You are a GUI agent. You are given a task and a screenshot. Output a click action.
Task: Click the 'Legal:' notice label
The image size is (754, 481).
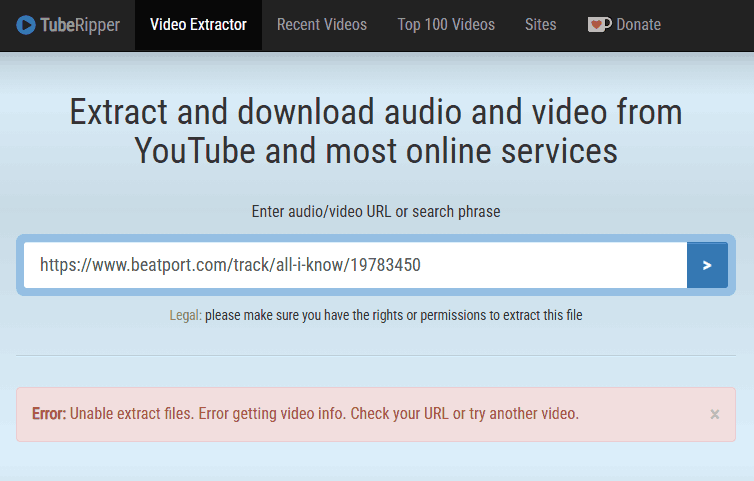(186, 316)
